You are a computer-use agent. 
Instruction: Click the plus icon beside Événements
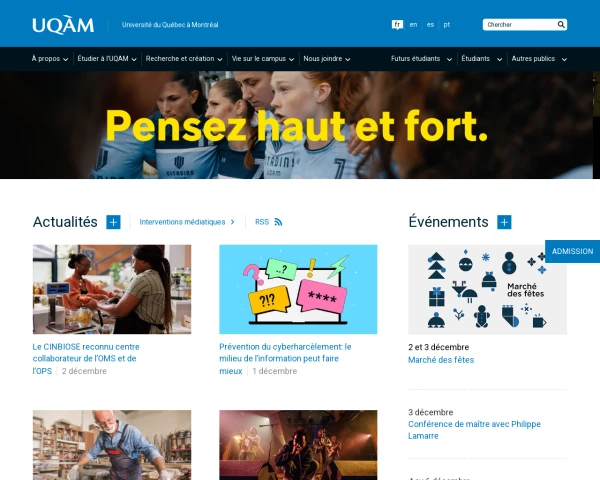point(504,222)
